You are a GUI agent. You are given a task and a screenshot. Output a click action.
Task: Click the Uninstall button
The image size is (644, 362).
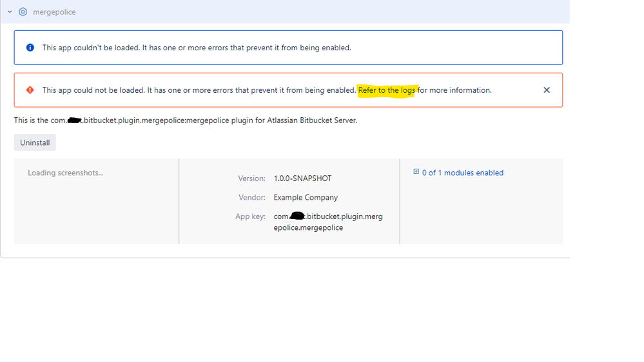(x=35, y=142)
